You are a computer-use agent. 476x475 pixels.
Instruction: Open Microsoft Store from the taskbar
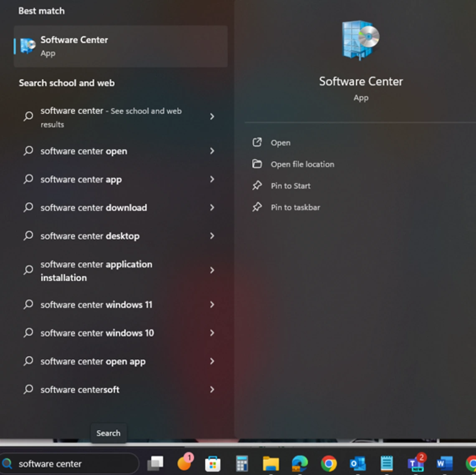pyautogui.click(x=213, y=463)
